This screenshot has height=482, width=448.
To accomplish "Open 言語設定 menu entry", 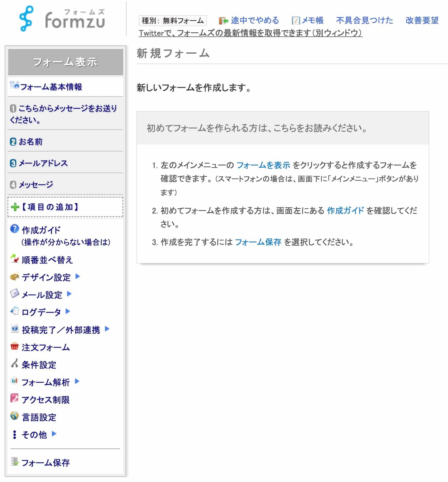I will pos(39,417).
